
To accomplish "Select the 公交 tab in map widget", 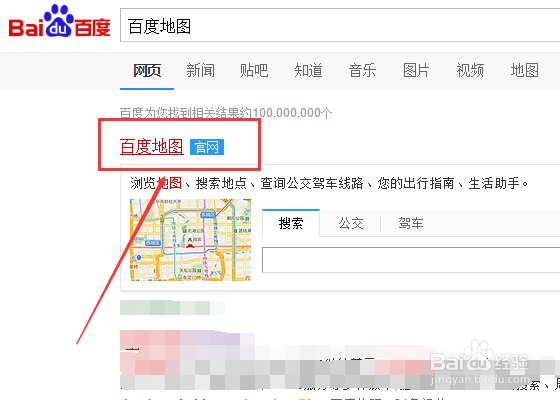I will tap(351, 224).
